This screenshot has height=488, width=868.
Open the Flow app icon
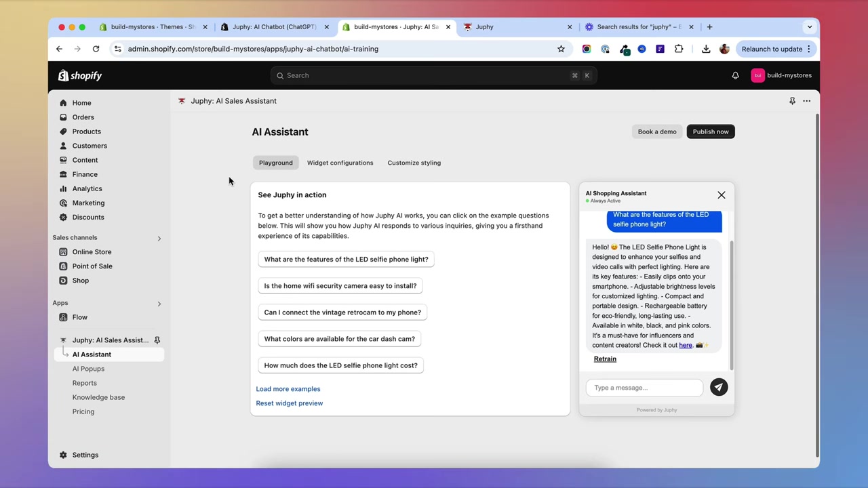pos(63,317)
